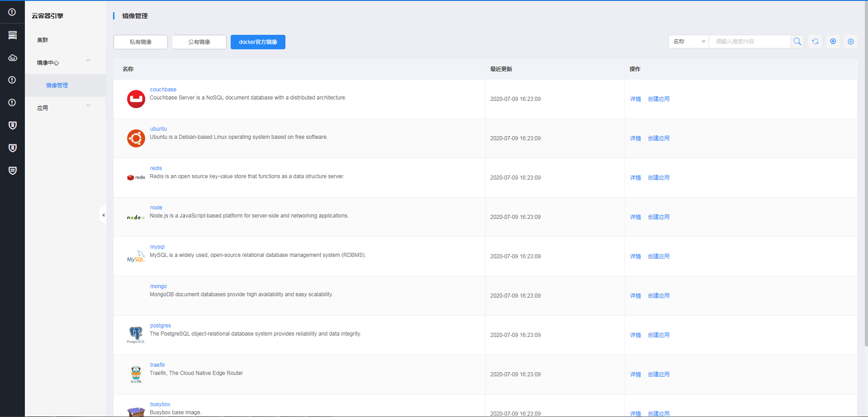The image size is (868, 417).
Task: Click the search content input field
Action: click(x=749, y=42)
